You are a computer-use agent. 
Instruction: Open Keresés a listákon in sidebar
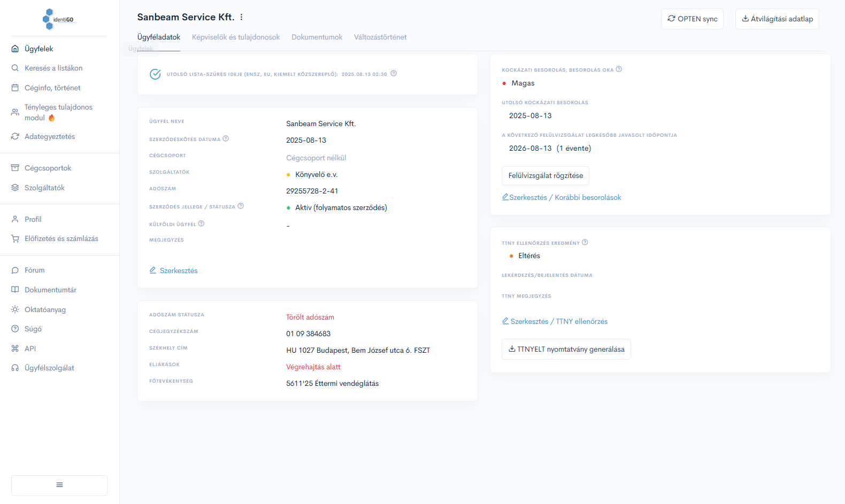[53, 68]
